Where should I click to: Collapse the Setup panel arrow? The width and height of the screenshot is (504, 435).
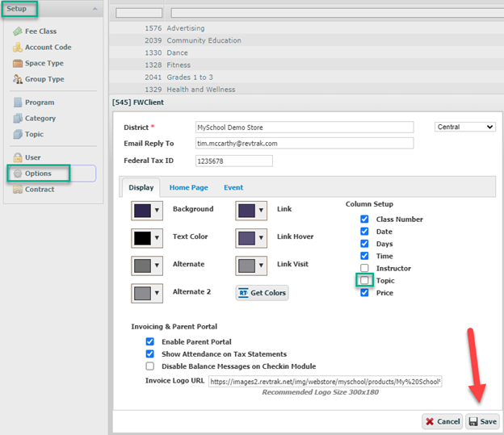point(94,9)
